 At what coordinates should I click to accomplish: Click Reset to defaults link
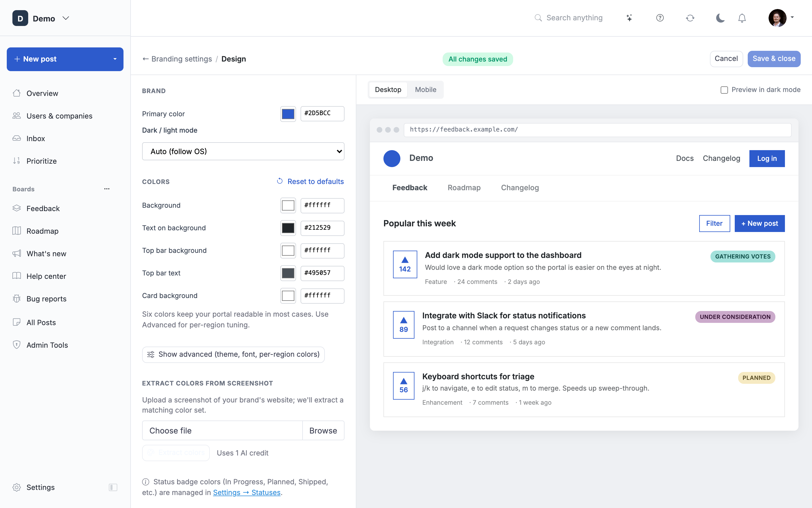310,181
